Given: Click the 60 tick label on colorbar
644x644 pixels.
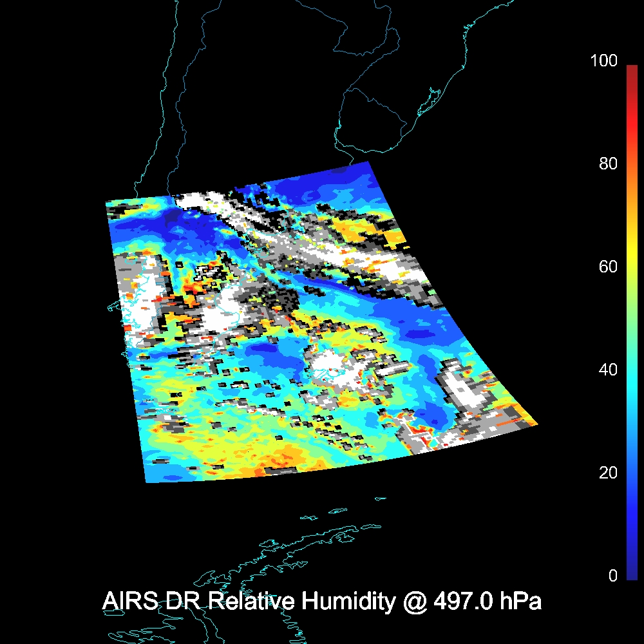Looking at the screenshot, I should click(607, 267).
